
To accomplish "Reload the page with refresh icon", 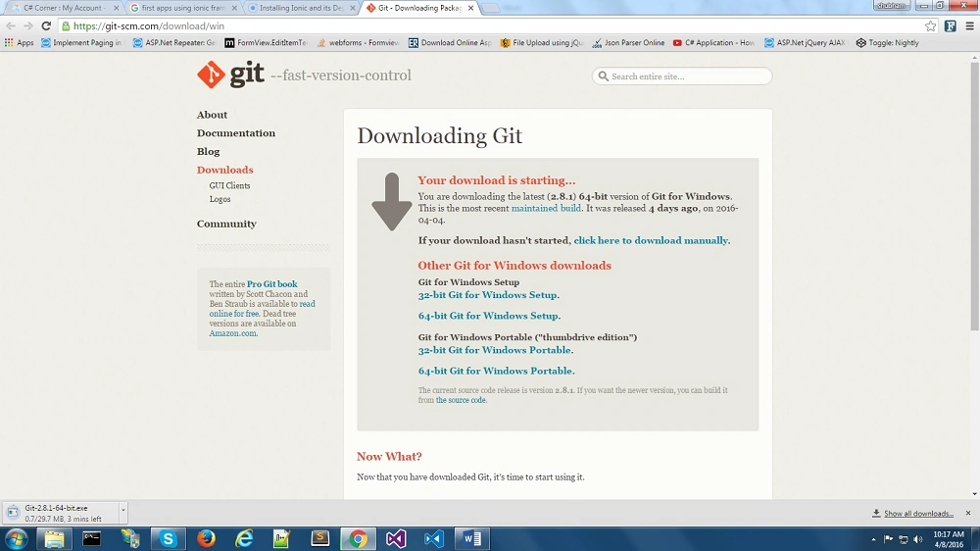I will tap(46, 25).
